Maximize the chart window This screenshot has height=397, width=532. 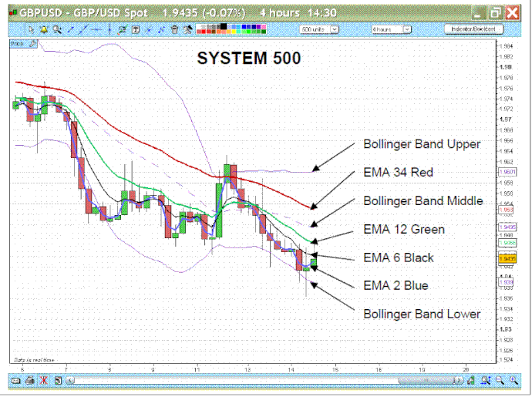coord(495,13)
